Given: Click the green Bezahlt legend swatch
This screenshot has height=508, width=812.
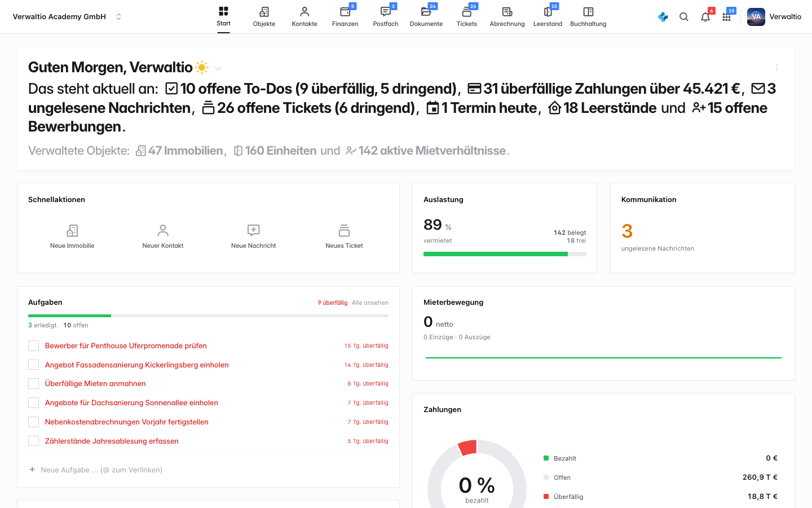Looking at the screenshot, I should pyautogui.click(x=546, y=458).
